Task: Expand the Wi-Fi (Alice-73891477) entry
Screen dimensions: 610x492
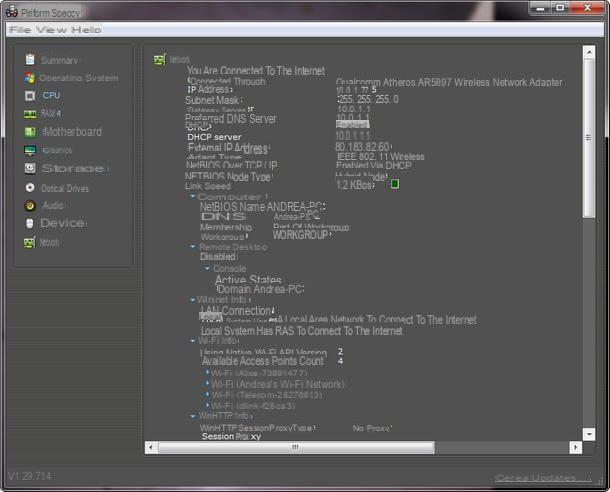Action: point(208,373)
